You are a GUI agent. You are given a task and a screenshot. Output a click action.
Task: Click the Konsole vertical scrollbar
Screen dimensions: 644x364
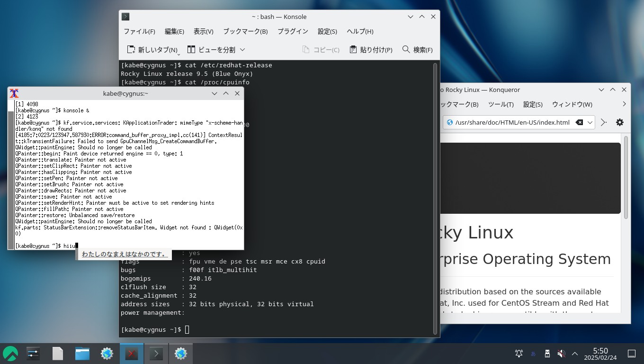(x=435, y=198)
